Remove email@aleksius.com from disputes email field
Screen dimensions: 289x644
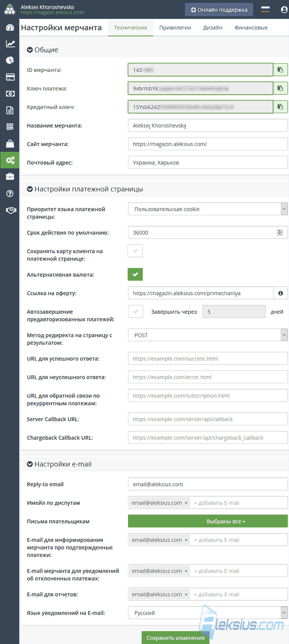tap(186, 503)
